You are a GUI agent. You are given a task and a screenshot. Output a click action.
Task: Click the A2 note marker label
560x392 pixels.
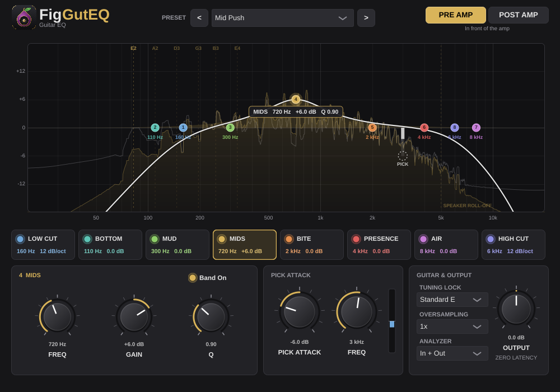tap(155, 48)
